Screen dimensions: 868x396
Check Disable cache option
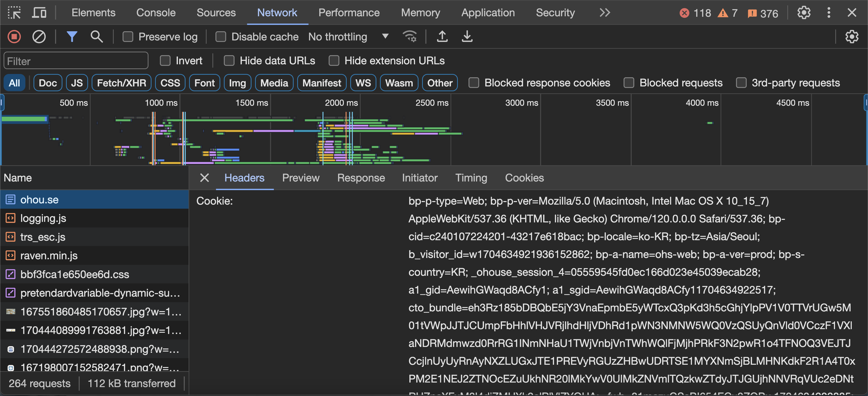[221, 36]
